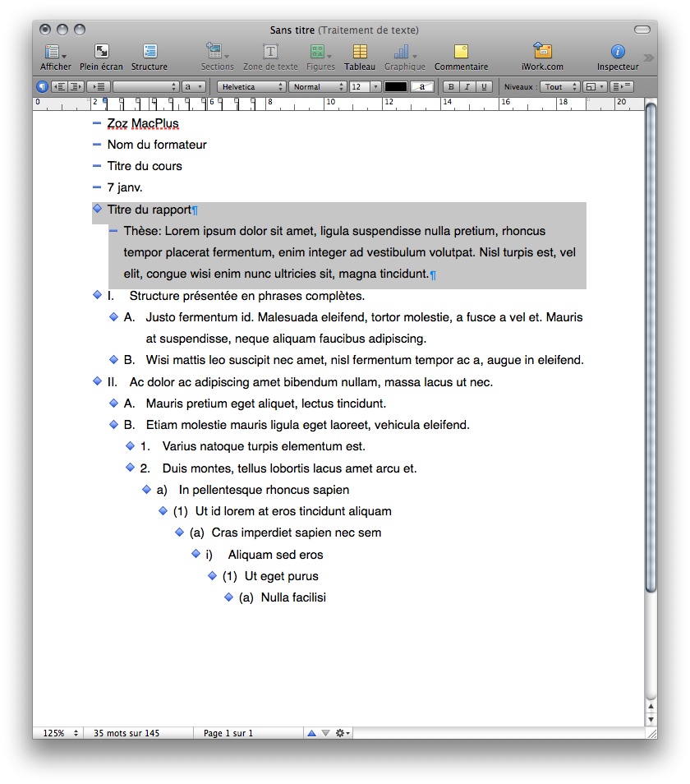Click the text 'Titre du cours'
The width and height of the screenshot is (690, 784).
coord(145,166)
